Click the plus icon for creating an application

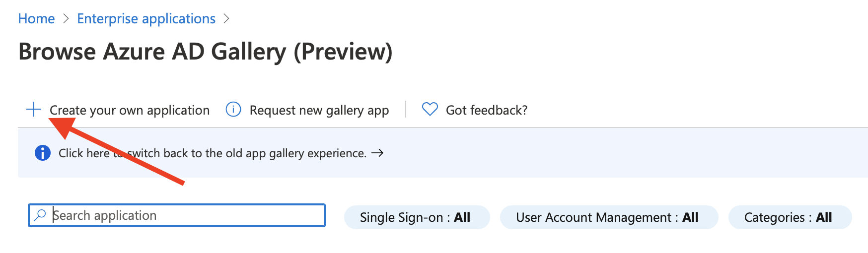34,109
